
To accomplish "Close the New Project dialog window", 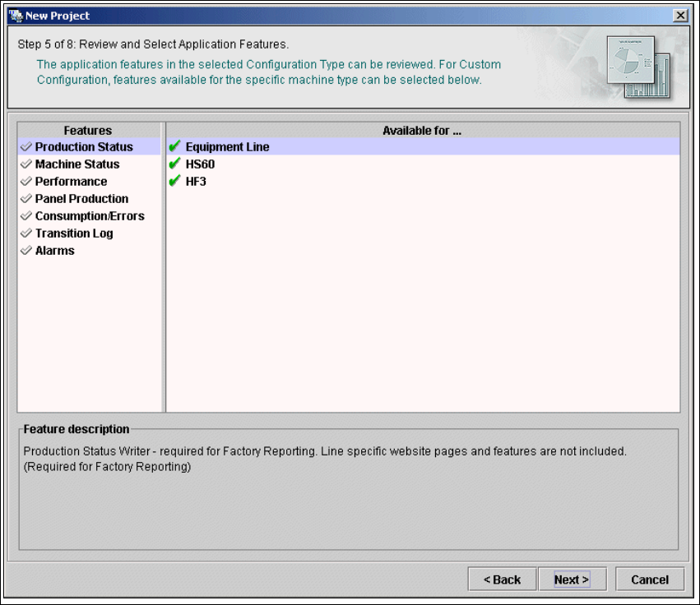I will click(x=680, y=16).
